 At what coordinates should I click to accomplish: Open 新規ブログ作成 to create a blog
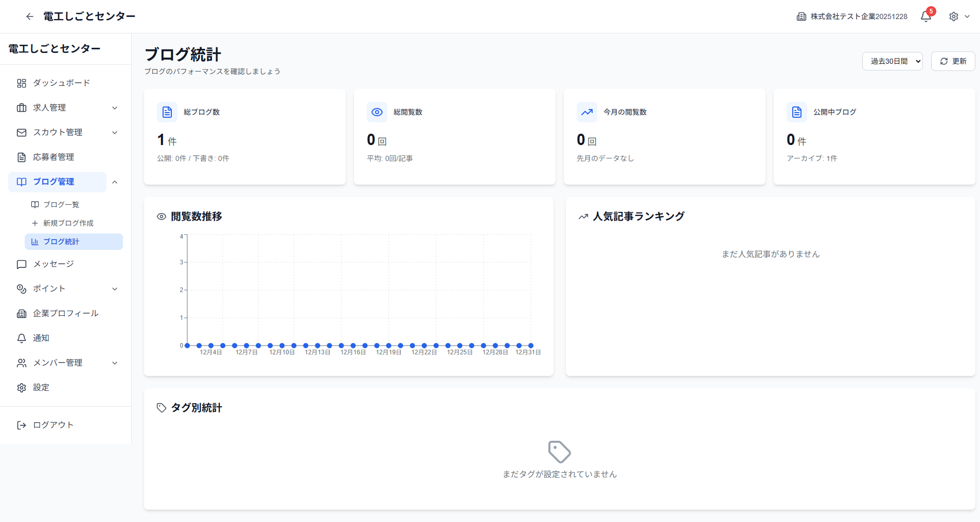pos(68,223)
